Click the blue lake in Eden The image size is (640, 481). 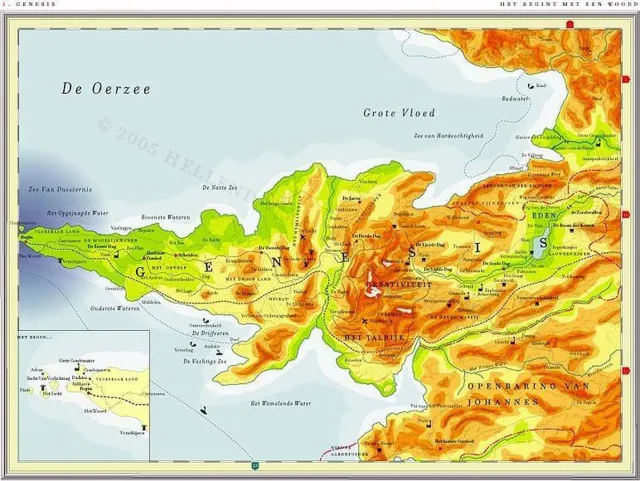tap(541, 246)
